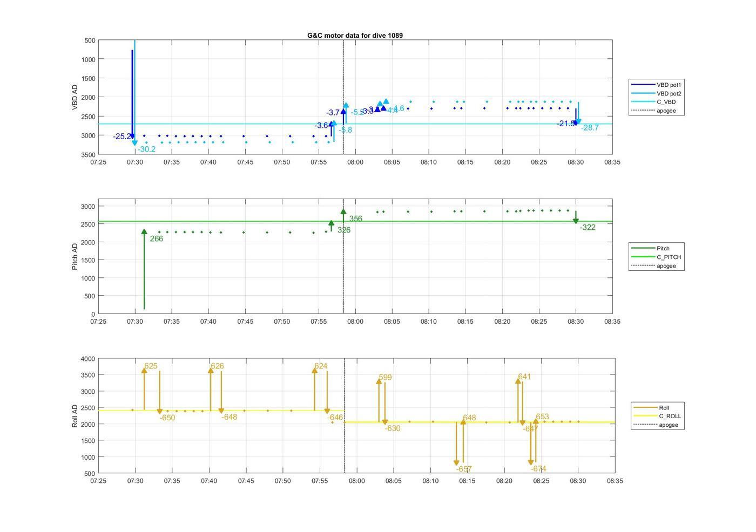756x532 pixels.
Task: Click the 'VBD AD' y-axis label
Action: 75,97
